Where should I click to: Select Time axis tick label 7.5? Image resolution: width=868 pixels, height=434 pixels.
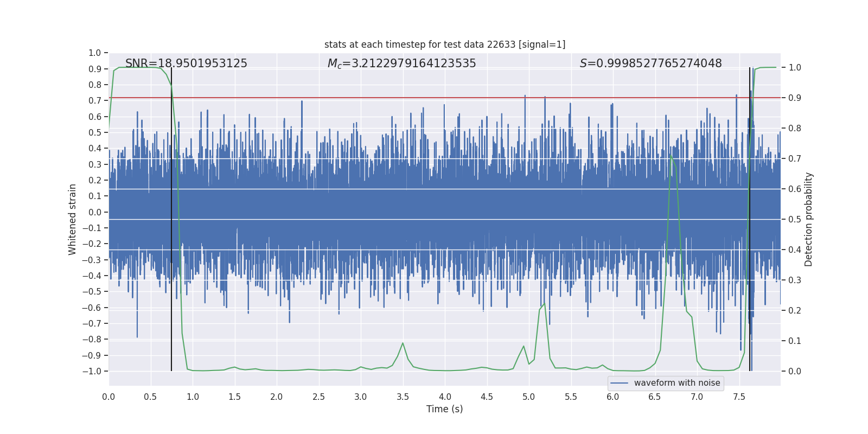739,397
